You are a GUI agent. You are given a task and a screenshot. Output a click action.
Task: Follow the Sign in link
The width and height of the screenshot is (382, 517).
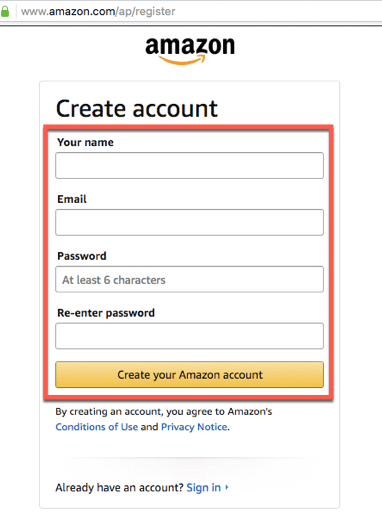pyautogui.click(x=204, y=488)
